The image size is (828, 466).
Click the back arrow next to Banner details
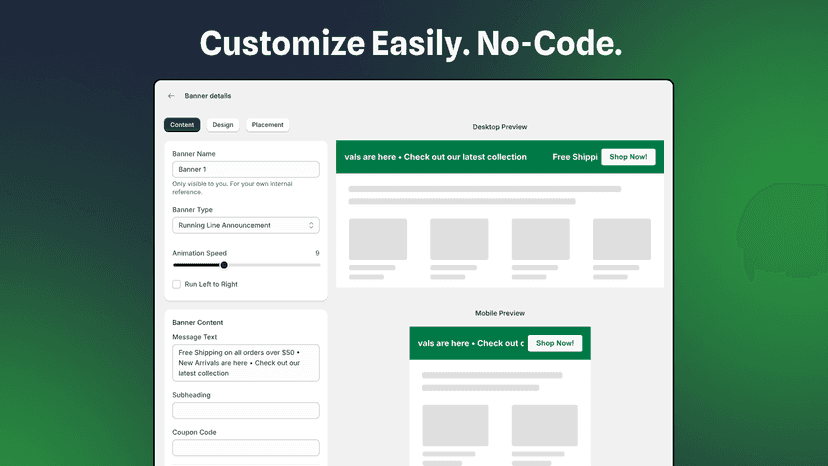pos(171,96)
